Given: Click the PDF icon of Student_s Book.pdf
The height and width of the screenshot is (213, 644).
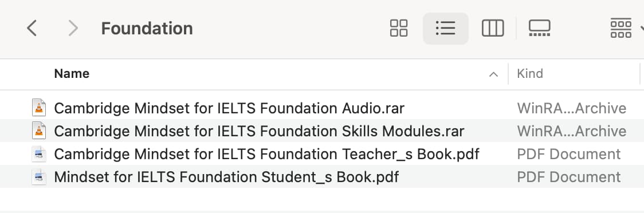Looking at the screenshot, I should pos(39,177).
